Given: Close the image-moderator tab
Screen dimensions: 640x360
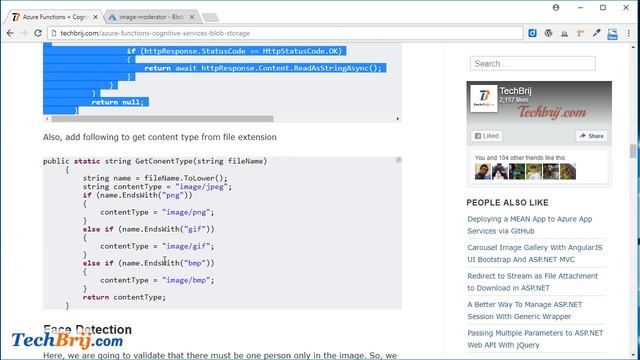Looking at the screenshot, I should click(x=192, y=17).
